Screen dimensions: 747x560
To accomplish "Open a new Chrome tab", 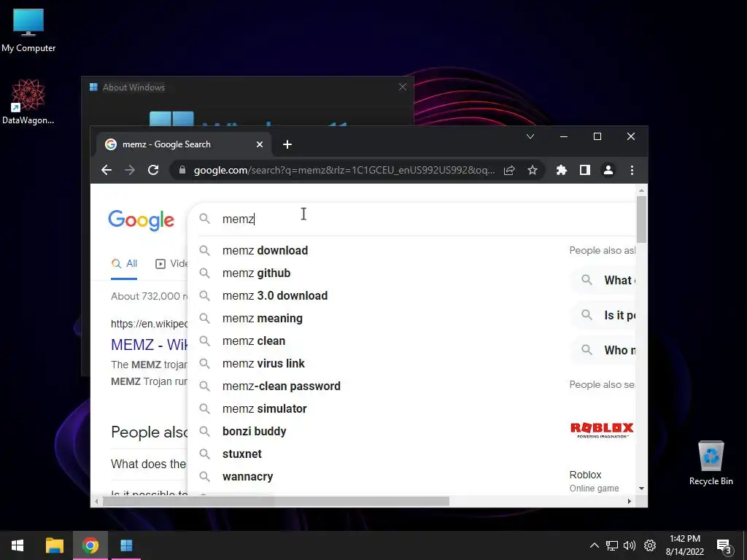I will [287, 144].
